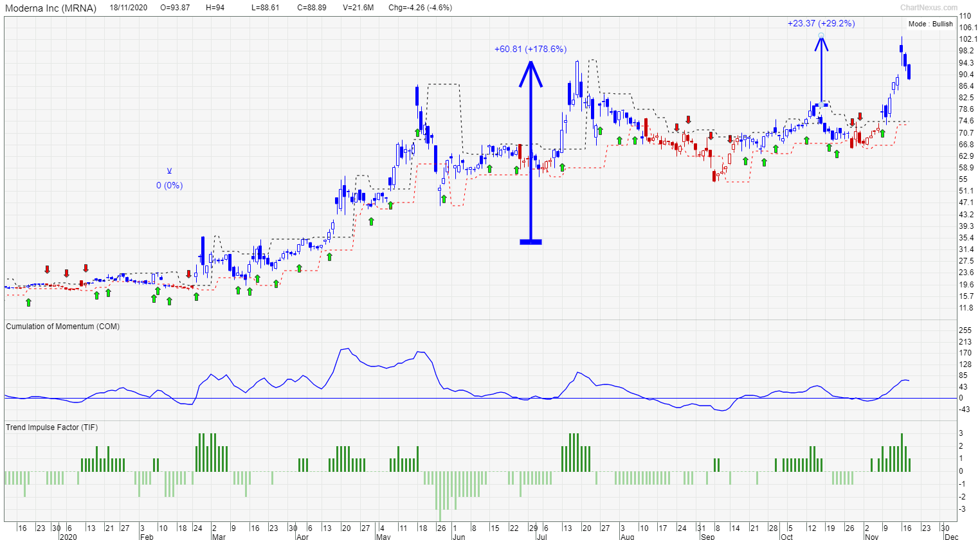Screen dimensions: 980x540
Task: Click the Oct month label on time axis
Action: tap(786, 536)
